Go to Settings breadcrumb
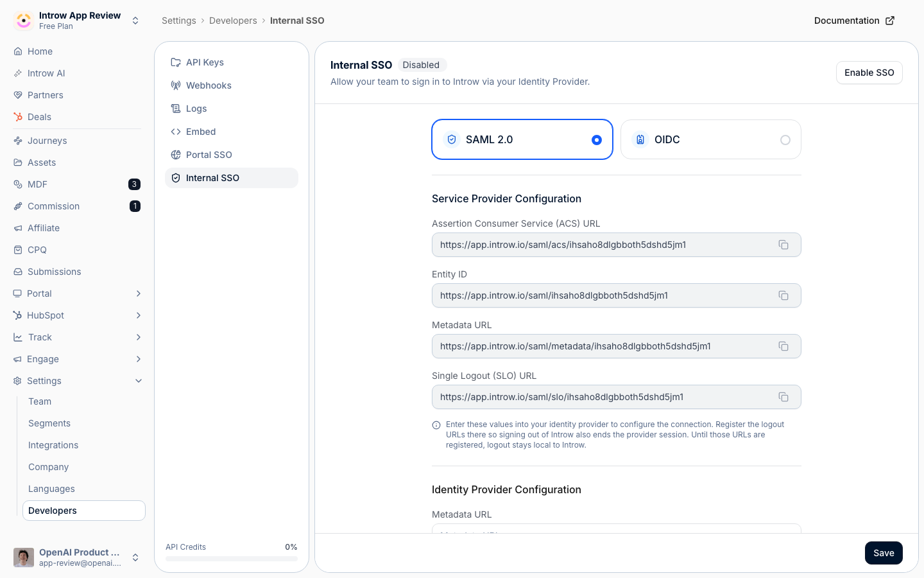 click(179, 21)
